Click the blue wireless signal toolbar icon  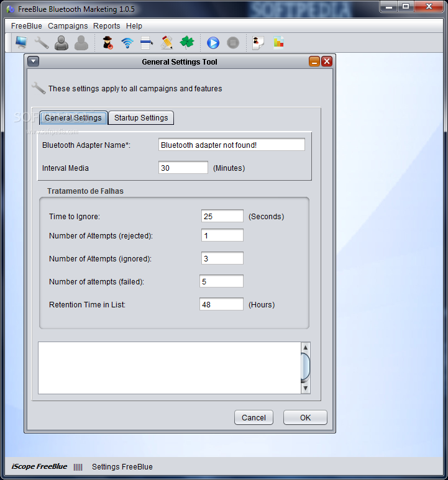click(127, 43)
